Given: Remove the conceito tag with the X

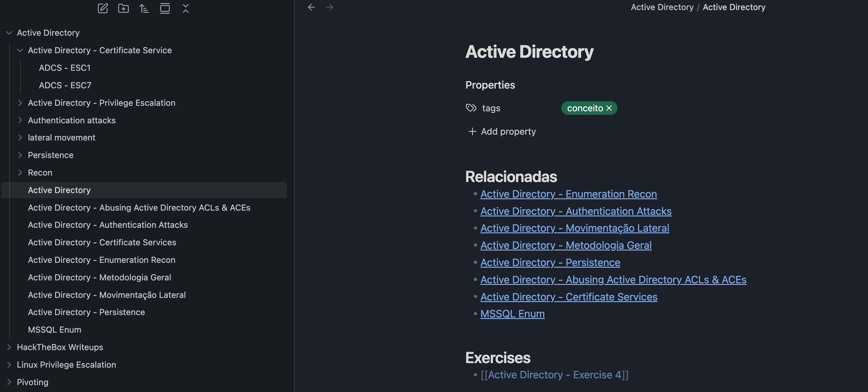Looking at the screenshot, I should coord(609,108).
